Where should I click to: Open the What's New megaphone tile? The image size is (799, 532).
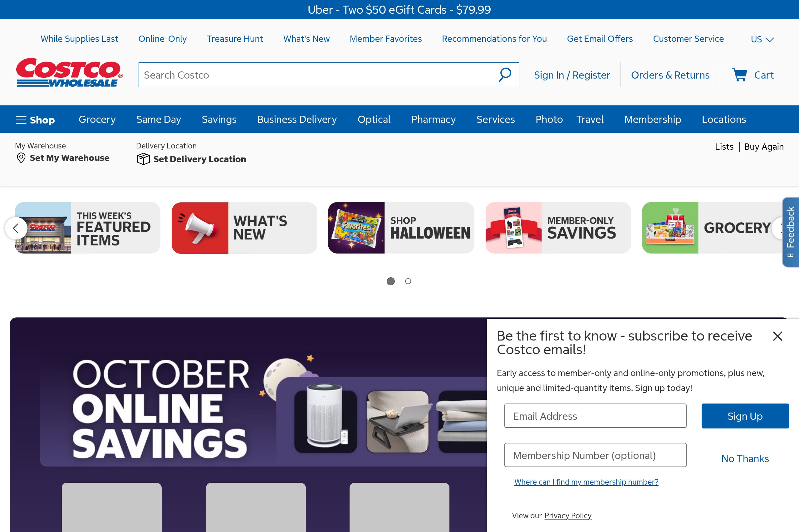tap(244, 228)
